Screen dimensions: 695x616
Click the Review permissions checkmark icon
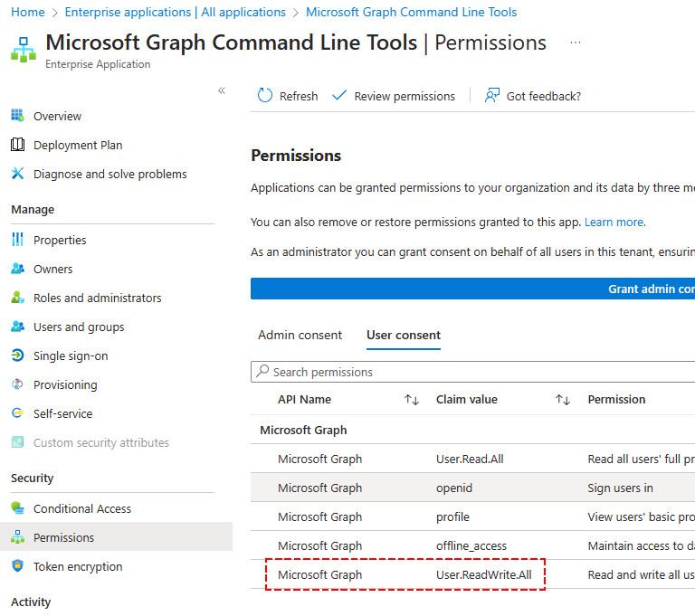pyautogui.click(x=339, y=95)
